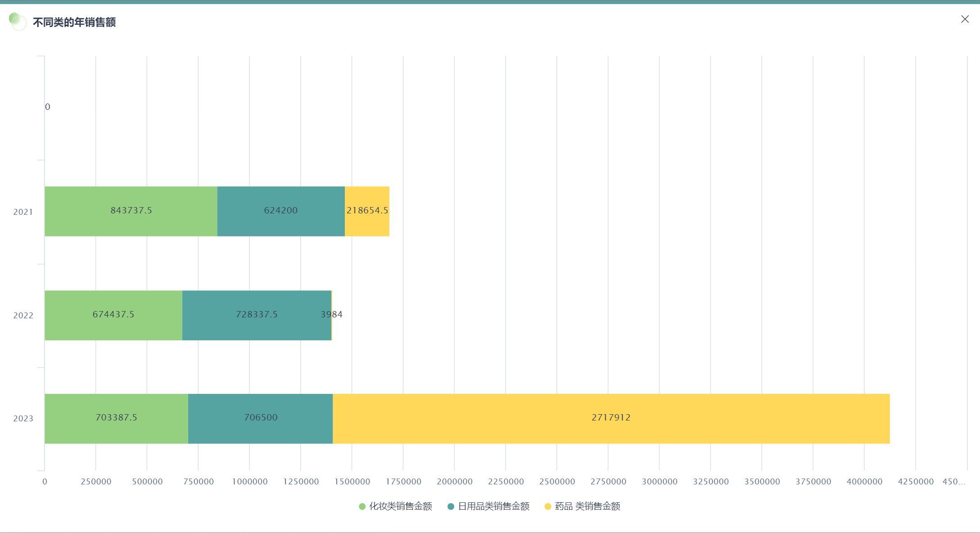The width and height of the screenshot is (980, 533).
Task: Toggle 日用品类销售金额 legend series
Action: (x=493, y=506)
